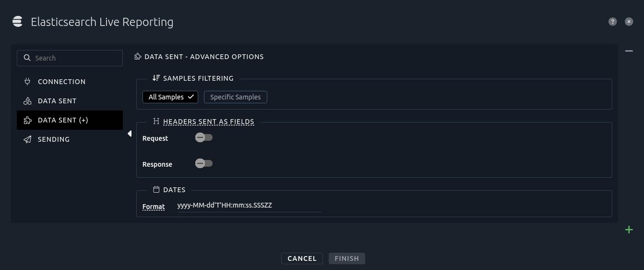The image size is (644, 270).
Task: Click the puzzle icon in Advanced Options header
Action: pyautogui.click(x=138, y=57)
